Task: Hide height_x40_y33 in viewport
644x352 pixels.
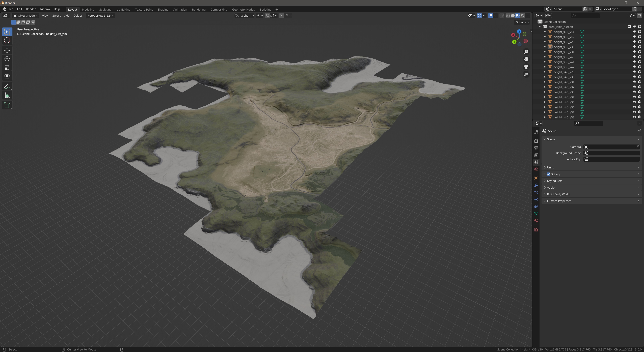Action: tap(634, 92)
